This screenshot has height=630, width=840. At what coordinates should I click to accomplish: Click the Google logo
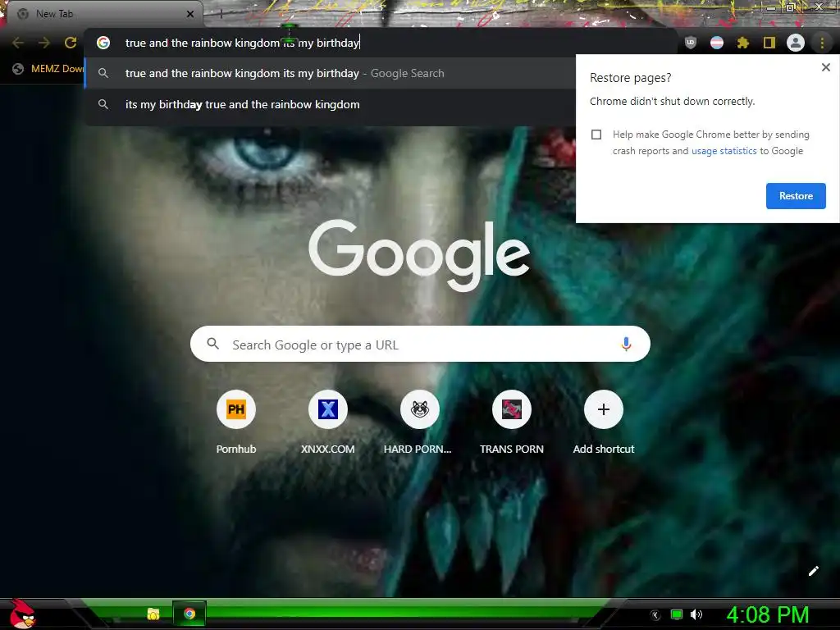(419, 255)
